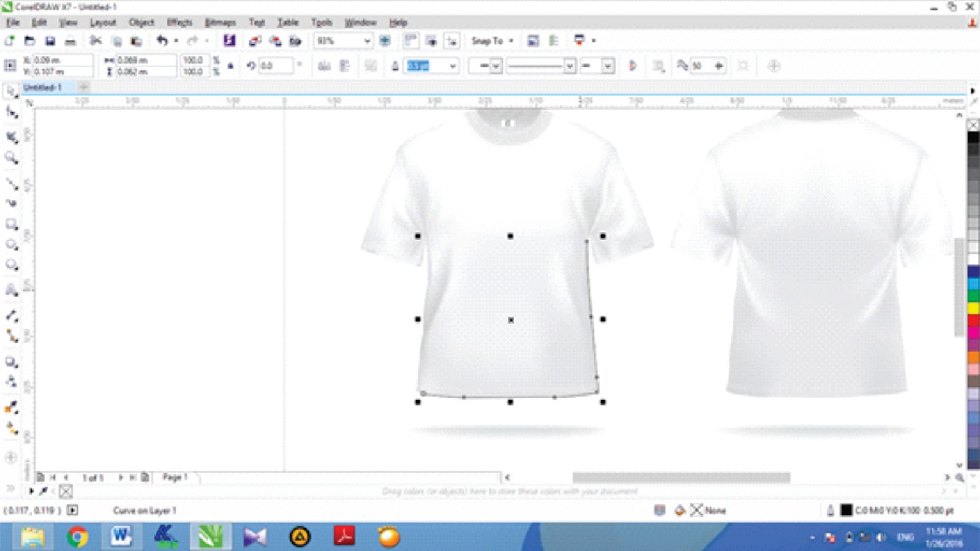Click the red color swatch in palette

coord(973,320)
